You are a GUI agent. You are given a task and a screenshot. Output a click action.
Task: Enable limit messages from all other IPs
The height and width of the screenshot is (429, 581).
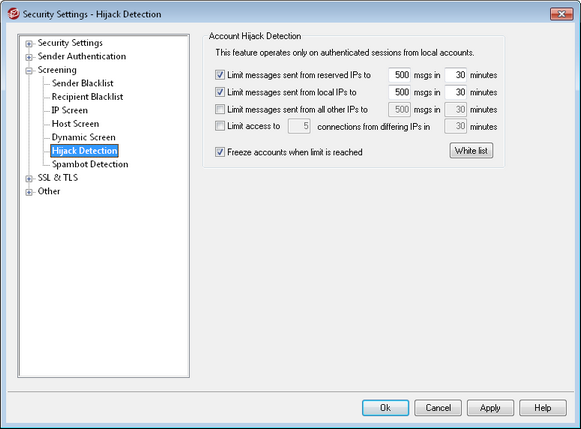[220, 109]
